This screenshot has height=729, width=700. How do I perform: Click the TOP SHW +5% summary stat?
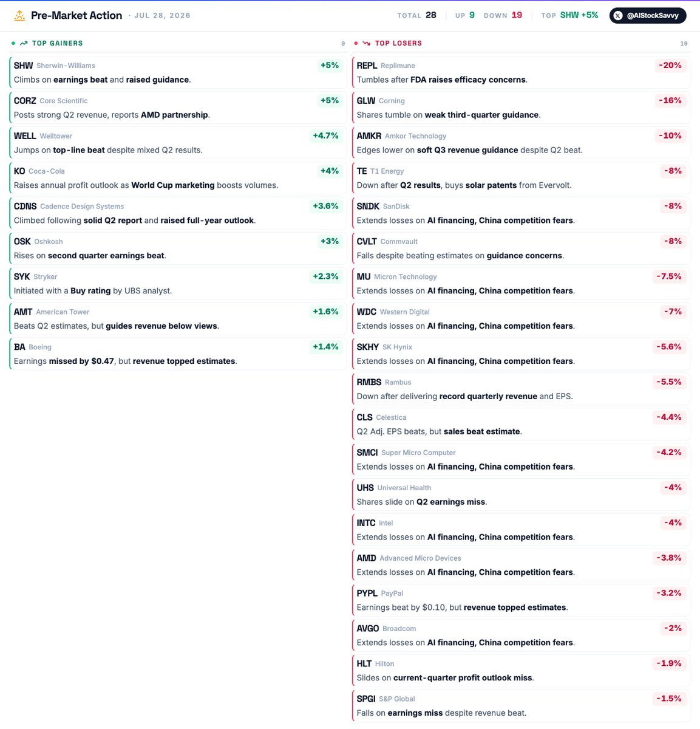coord(569,15)
